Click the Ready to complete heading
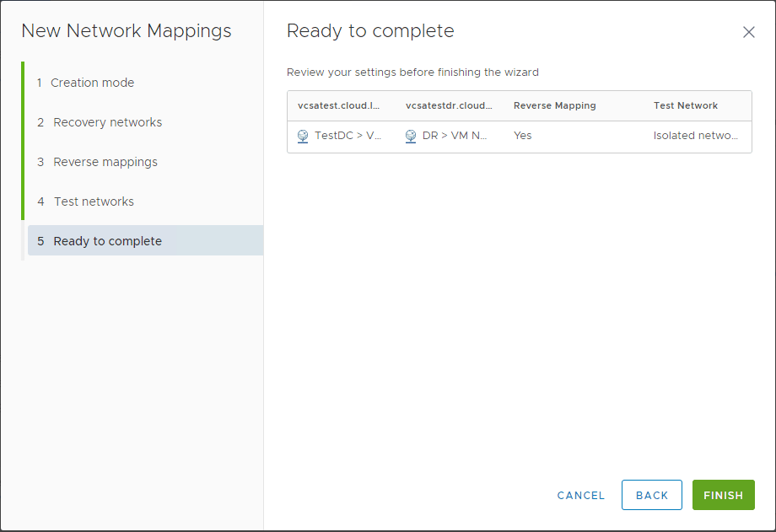Viewport: 776px width, 532px height. pos(370,31)
